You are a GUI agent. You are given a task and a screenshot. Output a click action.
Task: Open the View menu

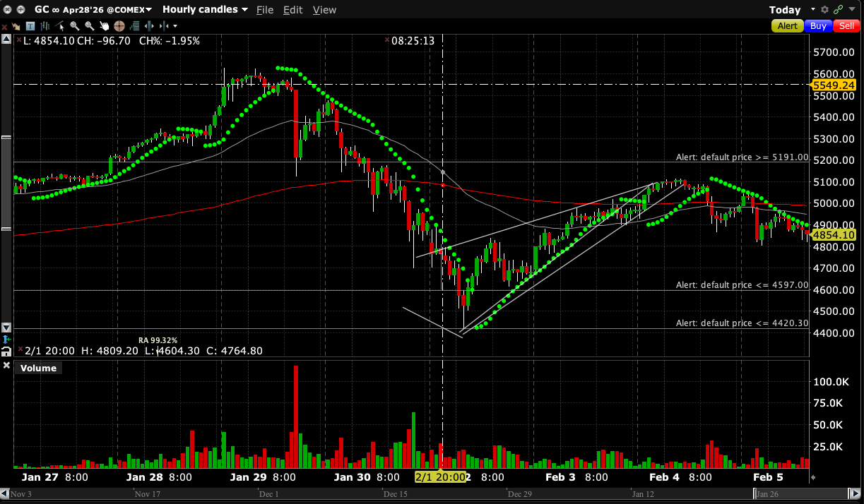(x=324, y=9)
